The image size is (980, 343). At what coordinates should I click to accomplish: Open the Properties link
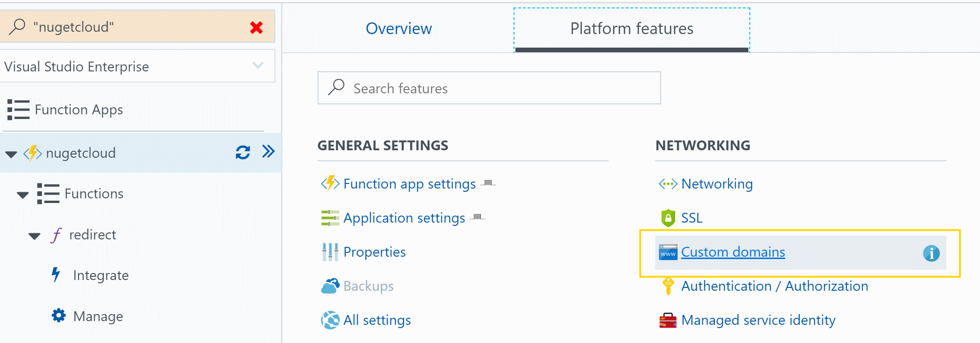375,252
